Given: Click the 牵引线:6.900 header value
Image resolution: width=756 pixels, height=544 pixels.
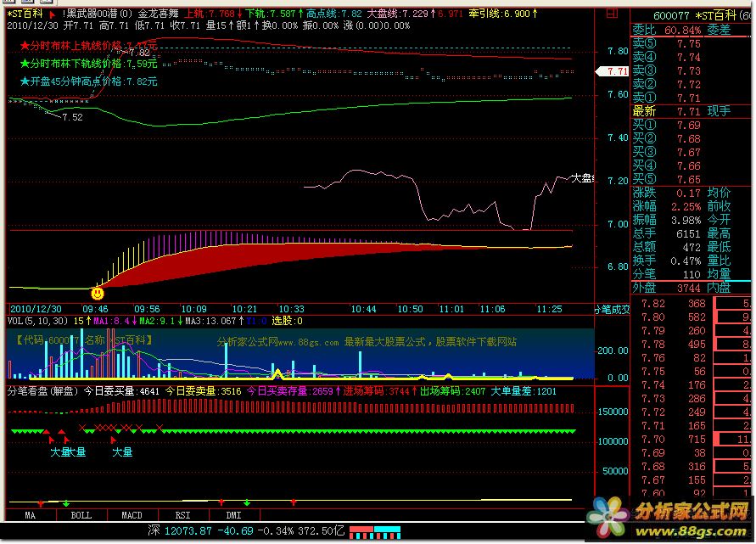Looking at the screenshot, I should point(503,14).
